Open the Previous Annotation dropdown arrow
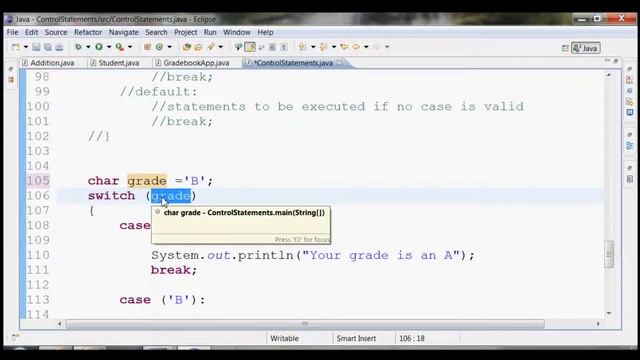The width and height of the screenshot is (640, 360). point(334,47)
